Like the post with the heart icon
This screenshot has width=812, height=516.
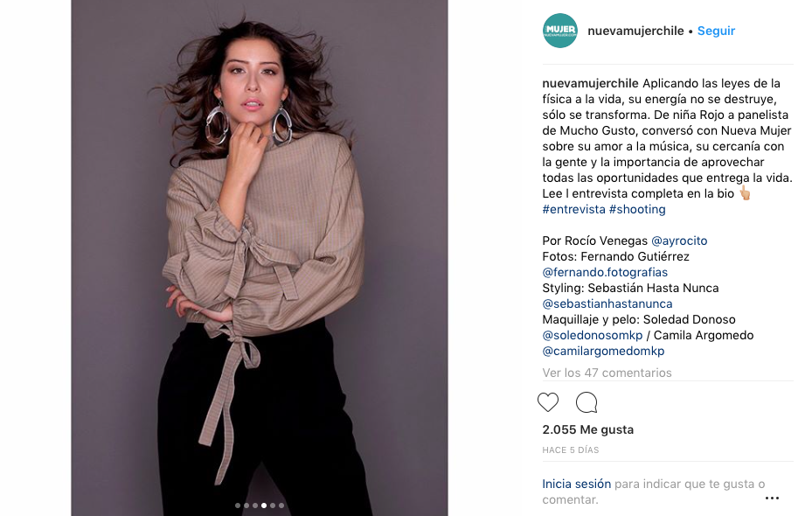548,402
